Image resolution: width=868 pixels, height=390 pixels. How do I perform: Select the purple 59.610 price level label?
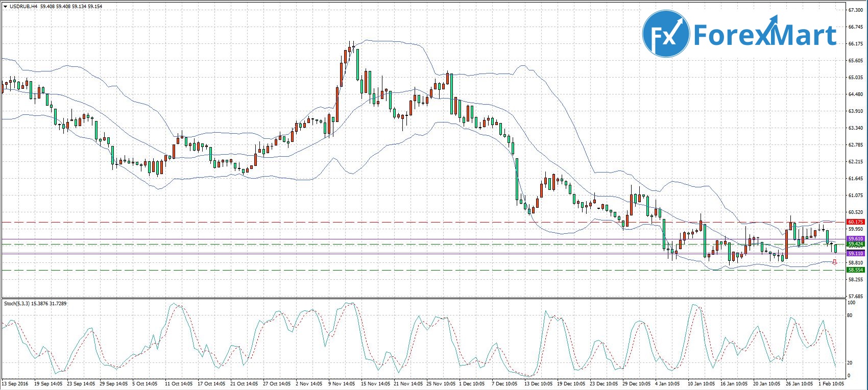click(855, 239)
